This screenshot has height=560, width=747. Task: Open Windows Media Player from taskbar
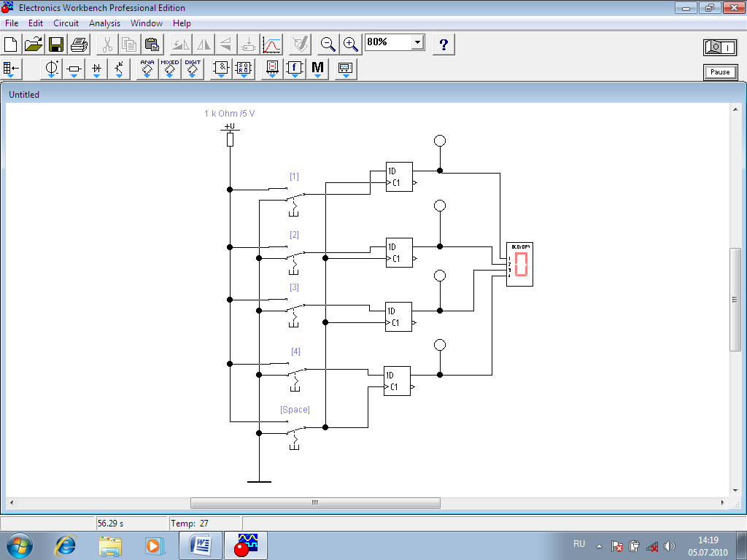click(x=154, y=545)
